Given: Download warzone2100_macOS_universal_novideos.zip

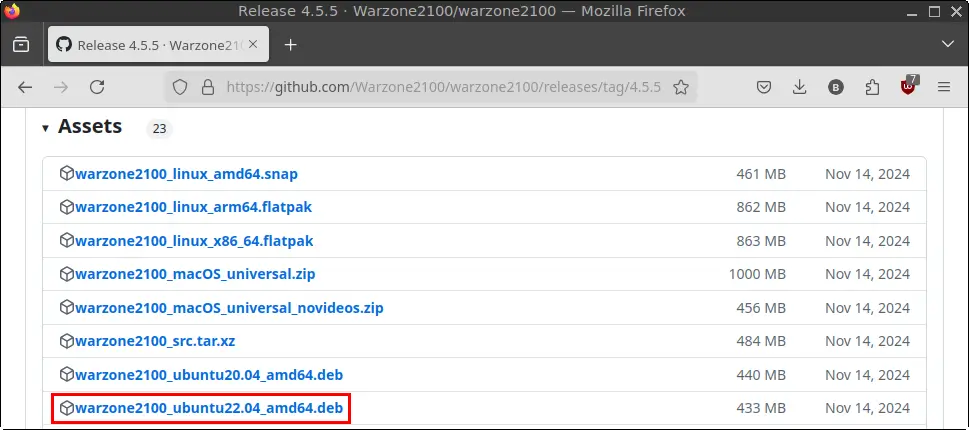Looking at the screenshot, I should tap(229, 307).
